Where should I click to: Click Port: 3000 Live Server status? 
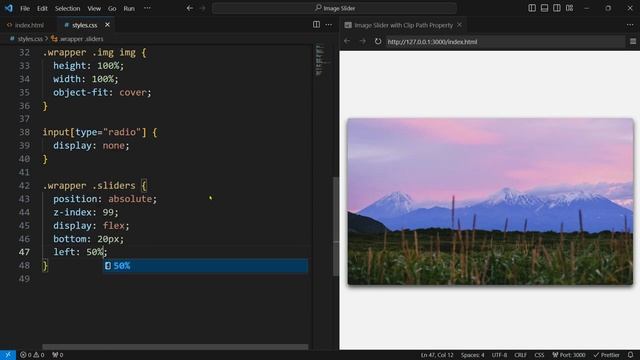[569, 355]
